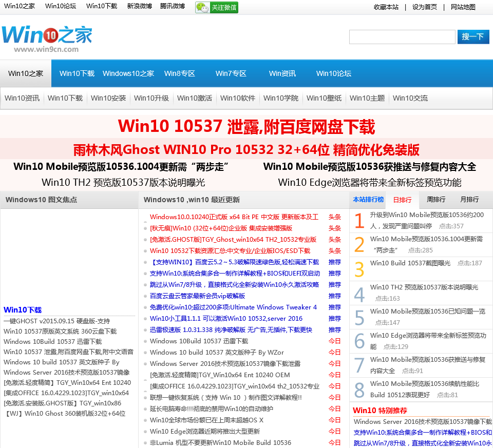Screen dimensions: 493x448
Task: Open 一键GHOST v2015.09.15 硬盘版 link
Action: [x=56, y=321]
